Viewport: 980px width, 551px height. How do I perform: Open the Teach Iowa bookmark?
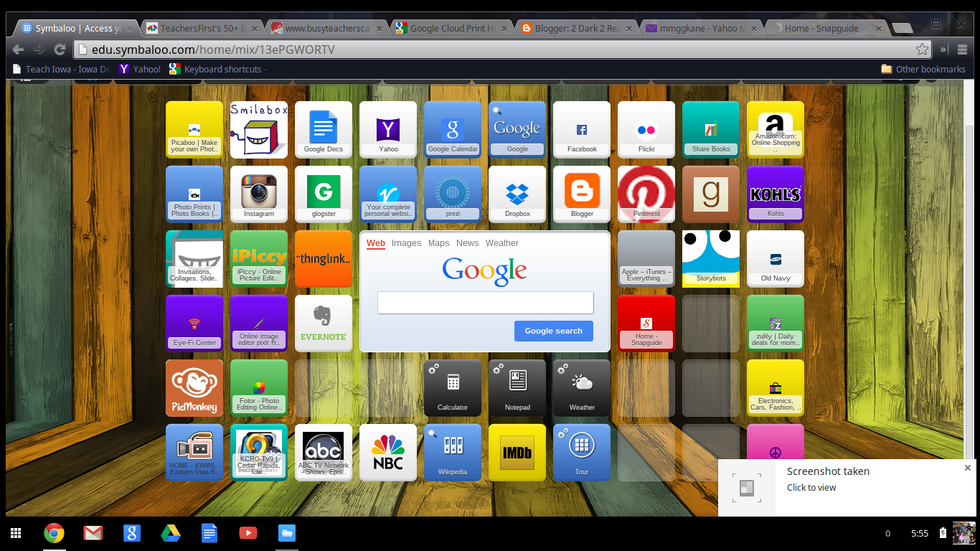61,69
